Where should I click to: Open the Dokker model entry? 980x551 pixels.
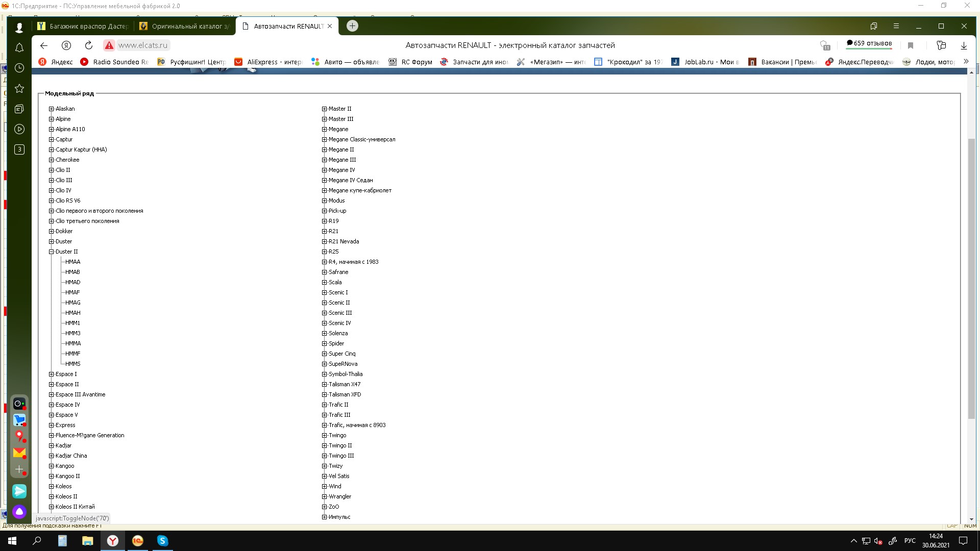tap(64, 231)
